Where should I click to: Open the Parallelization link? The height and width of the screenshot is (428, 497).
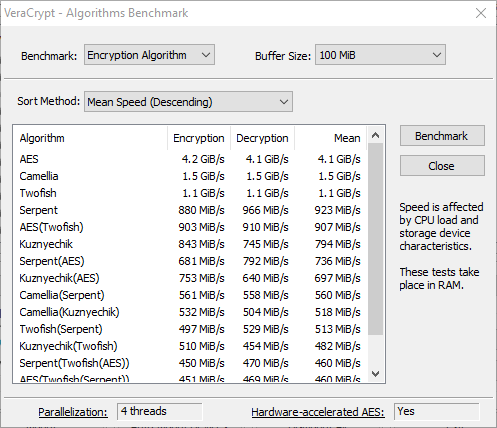(x=73, y=412)
